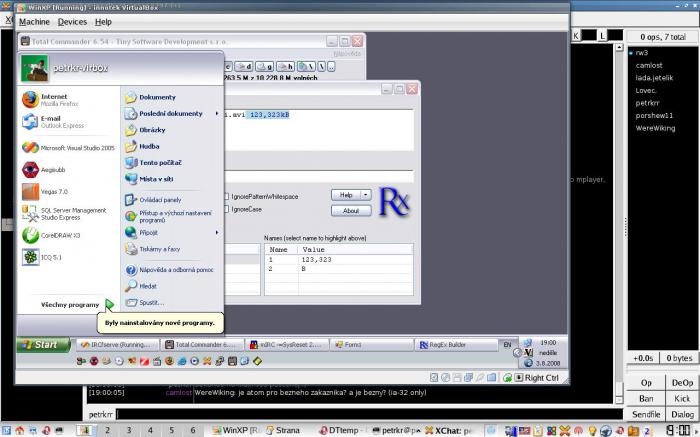
Task: Click the petrkr-virbox user picture
Action: (x=34, y=68)
